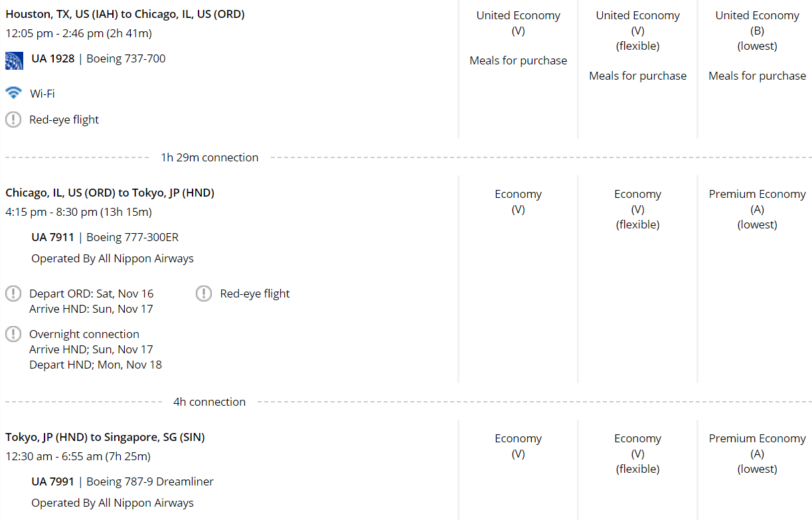The width and height of the screenshot is (812, 520).
Task: Click the alert icon beside Depart ORD
Action: [x=13, y=294]
